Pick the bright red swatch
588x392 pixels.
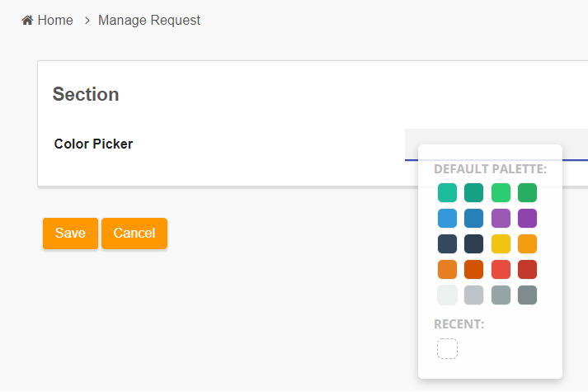pyautogui.click(x=501, y=269)
